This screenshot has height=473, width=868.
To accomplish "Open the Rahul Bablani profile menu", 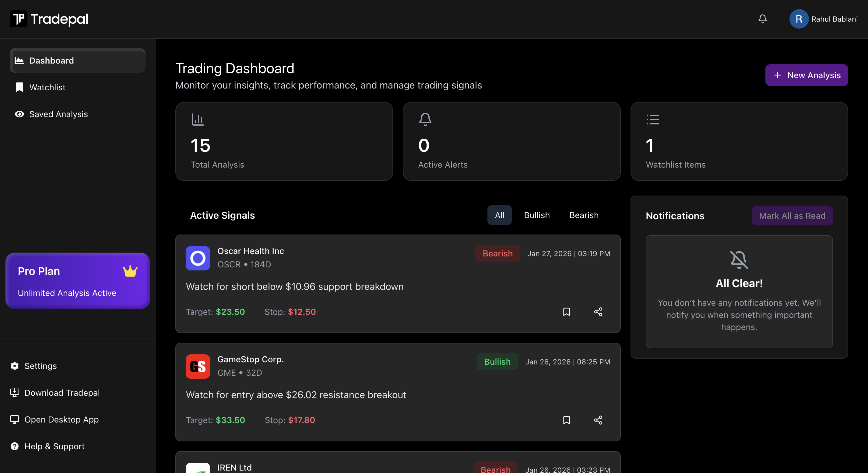I will [x=824, y=19].
